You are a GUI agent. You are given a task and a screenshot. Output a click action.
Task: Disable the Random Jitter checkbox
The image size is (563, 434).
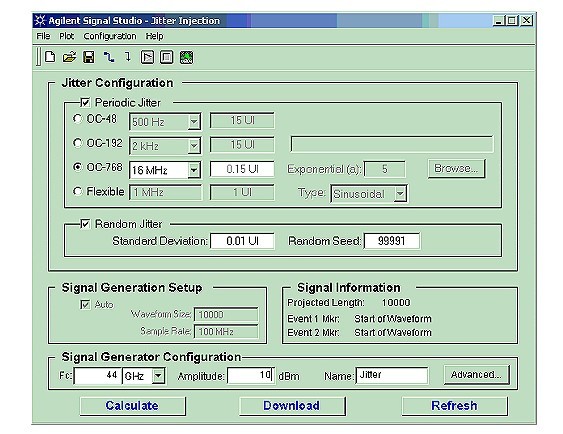tap(85, 224)
